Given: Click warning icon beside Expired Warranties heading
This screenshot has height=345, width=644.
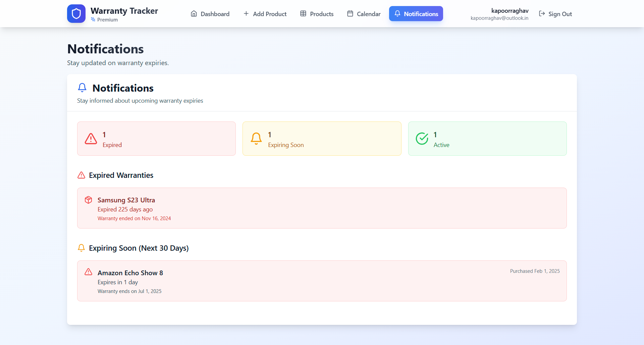Looking at the screenshot, I should (x=82, y=175).
